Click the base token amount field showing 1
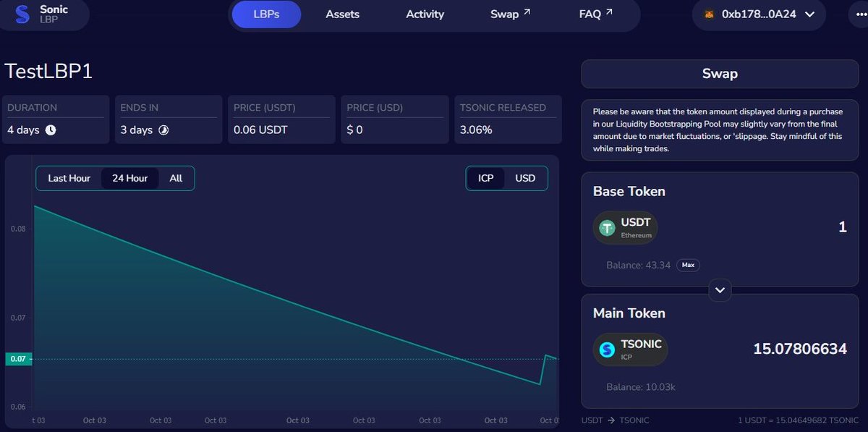Screen dimensions: 868x432 coord(843,227)
